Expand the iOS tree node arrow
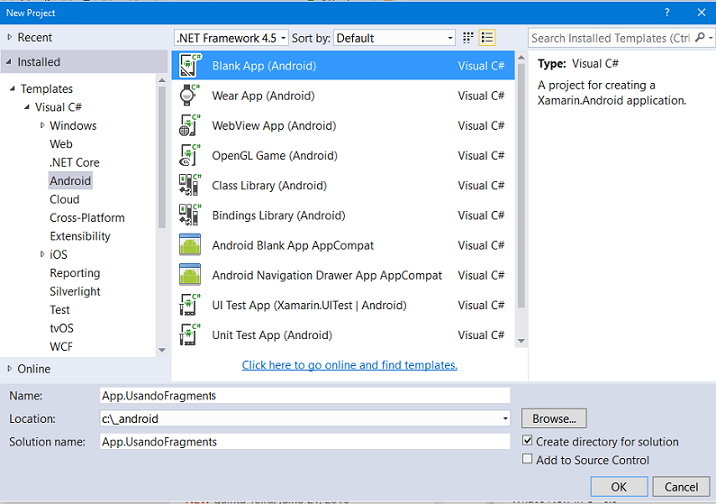 [42, 254]
